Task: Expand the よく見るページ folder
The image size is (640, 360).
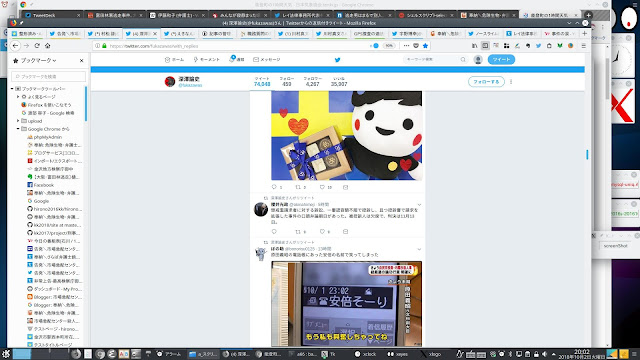Action: pyautogui.click(x=18, y=97)
